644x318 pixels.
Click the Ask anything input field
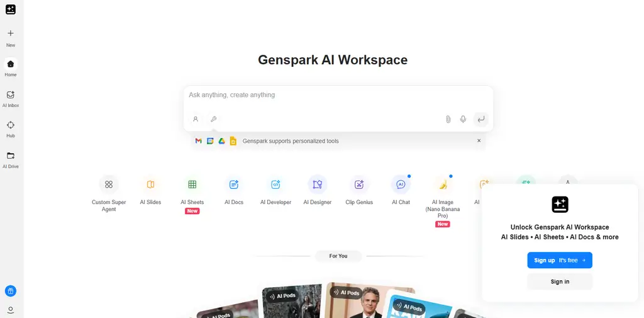[x=338, y=95]
